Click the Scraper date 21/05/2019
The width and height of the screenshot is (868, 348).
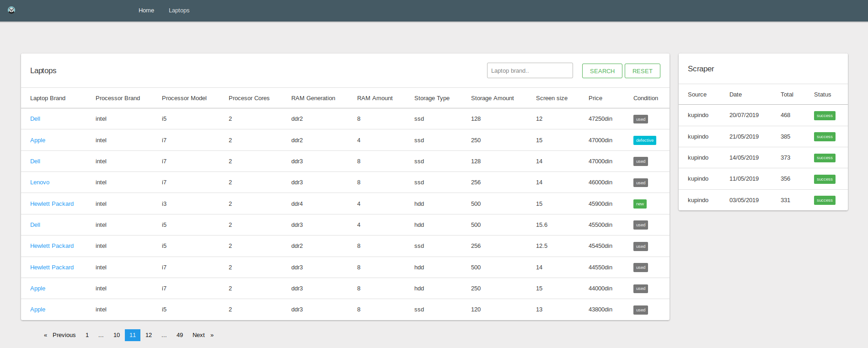[x=744, y=137]
